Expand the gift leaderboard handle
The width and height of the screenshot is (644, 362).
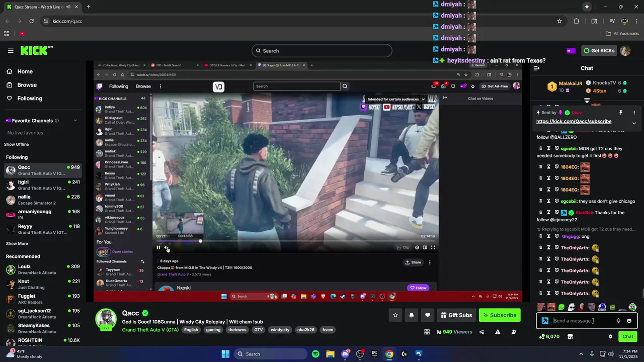(587, 101)
